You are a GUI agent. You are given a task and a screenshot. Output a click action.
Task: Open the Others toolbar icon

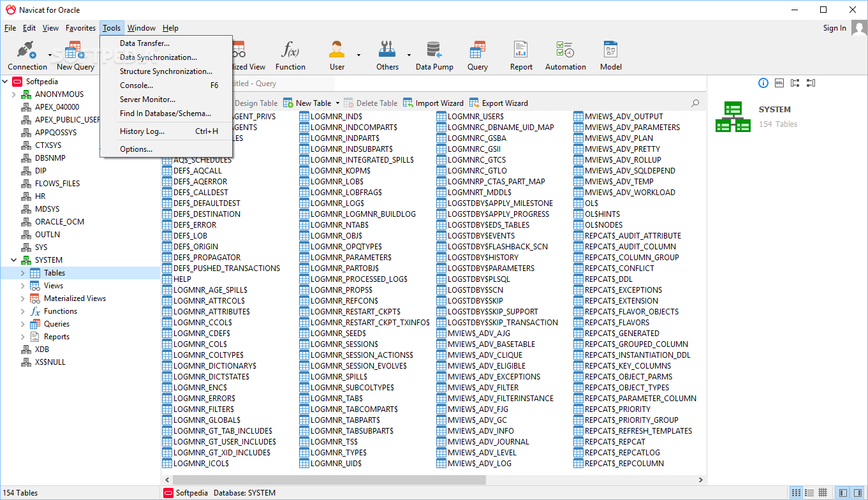pyautogui.click(x=387, y=55)
